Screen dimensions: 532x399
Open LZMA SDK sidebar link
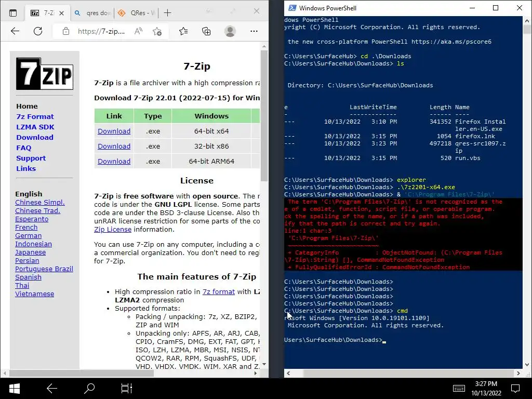pos(35,127)
